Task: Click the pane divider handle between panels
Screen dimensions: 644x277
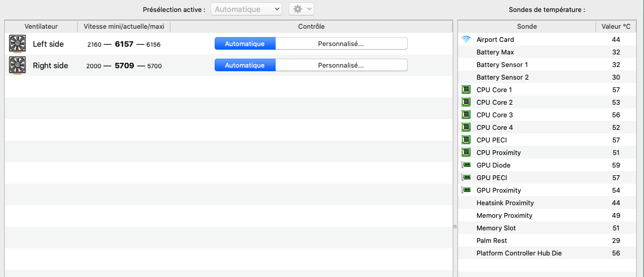Action: coord(455,227)
